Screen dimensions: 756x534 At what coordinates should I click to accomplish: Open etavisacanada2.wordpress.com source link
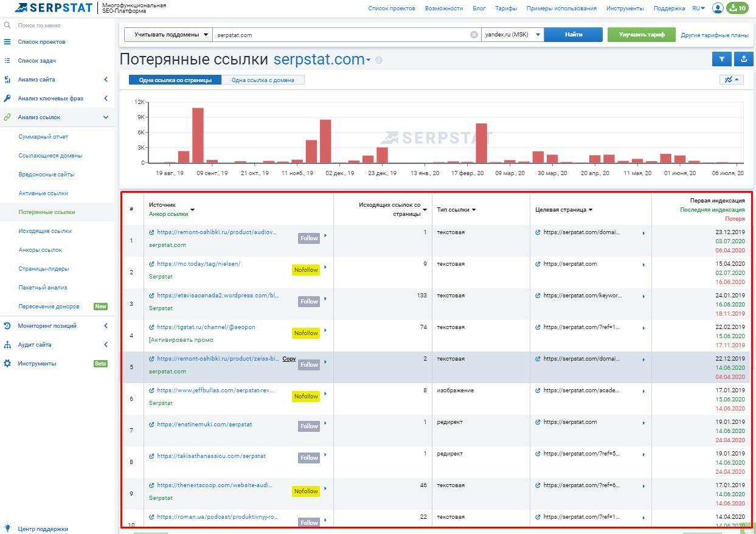click(x=218, y=296)
